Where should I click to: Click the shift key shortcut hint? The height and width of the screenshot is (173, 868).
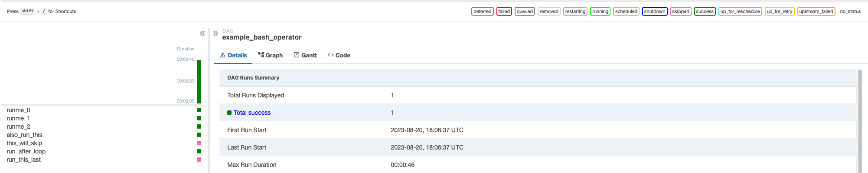point(28,11)
